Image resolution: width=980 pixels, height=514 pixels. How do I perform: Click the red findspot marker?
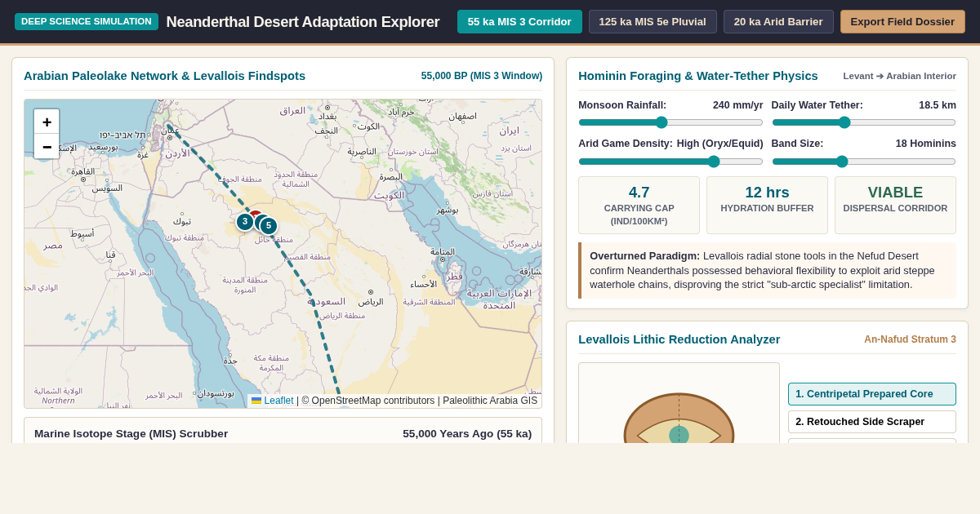point(255,214)
